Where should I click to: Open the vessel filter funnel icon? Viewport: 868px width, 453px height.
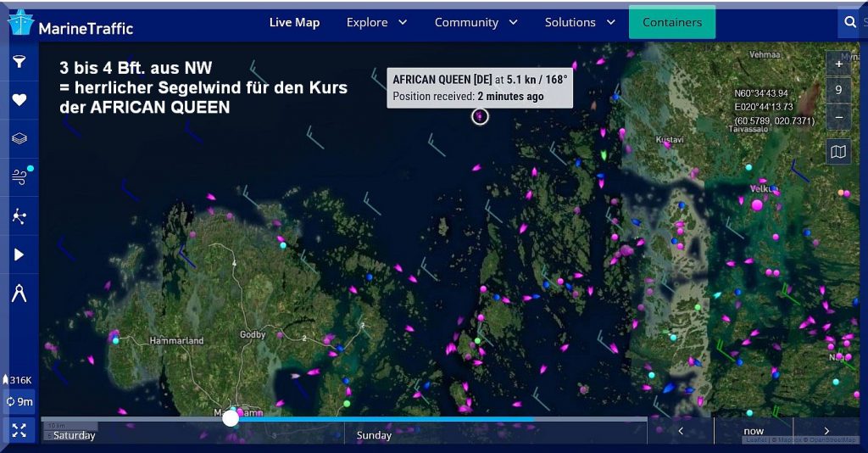[19, 62]
